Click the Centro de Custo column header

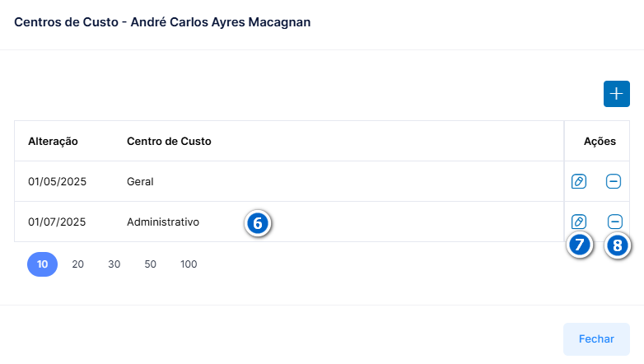click(x=169, y=142)
